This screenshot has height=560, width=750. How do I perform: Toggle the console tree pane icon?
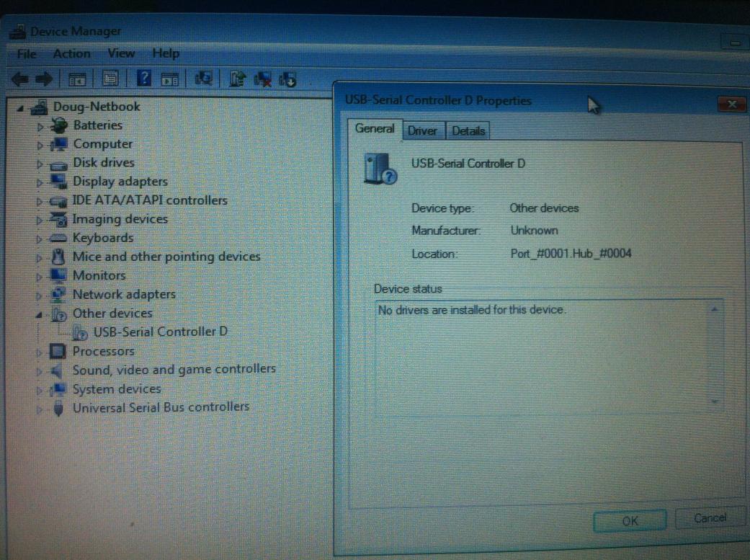tap(77, 79)
